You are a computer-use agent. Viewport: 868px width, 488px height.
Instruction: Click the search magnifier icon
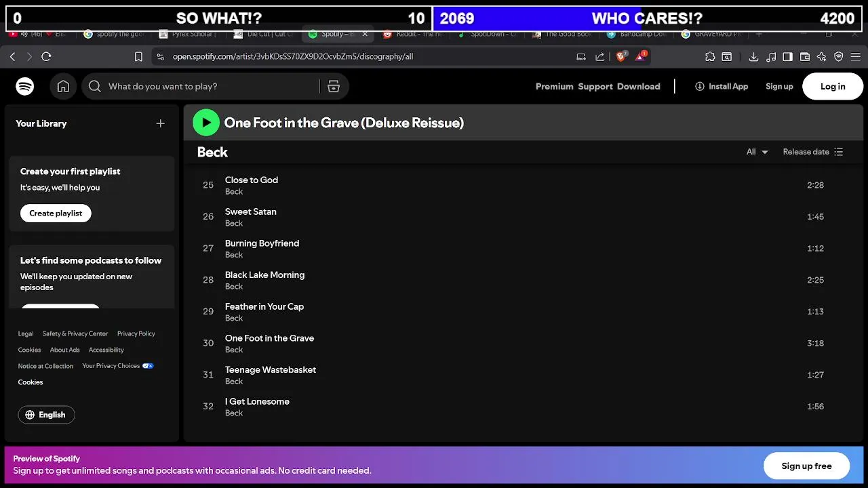[95, 86]
